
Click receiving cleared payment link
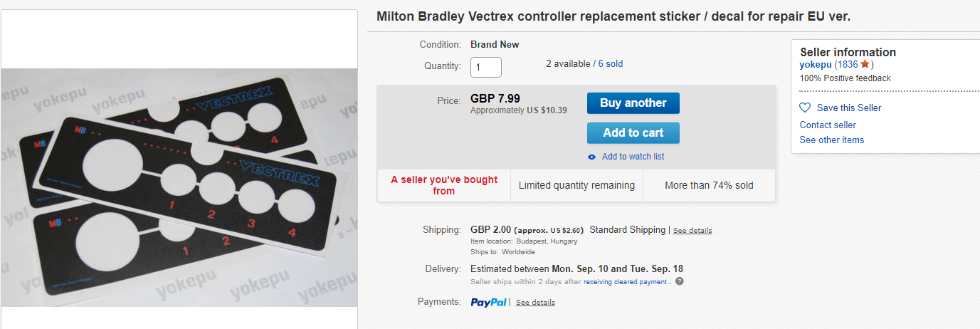625,282
